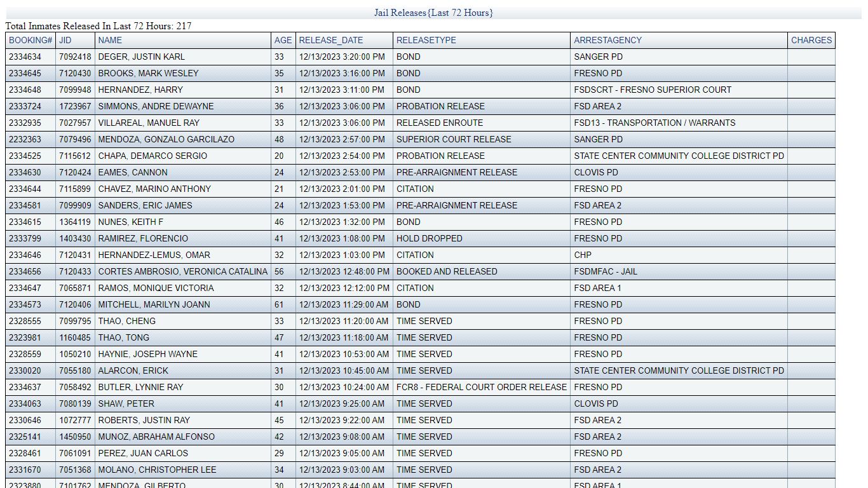868x488 pixels.
Task: Sort by NAME column header
Action: coord(110,40)
